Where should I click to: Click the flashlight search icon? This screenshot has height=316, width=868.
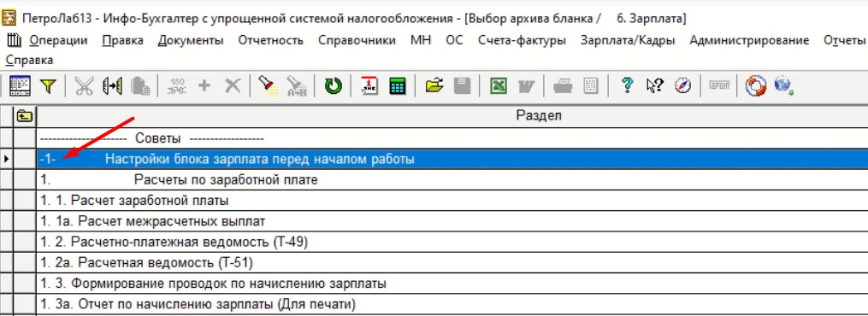[269, 86]
